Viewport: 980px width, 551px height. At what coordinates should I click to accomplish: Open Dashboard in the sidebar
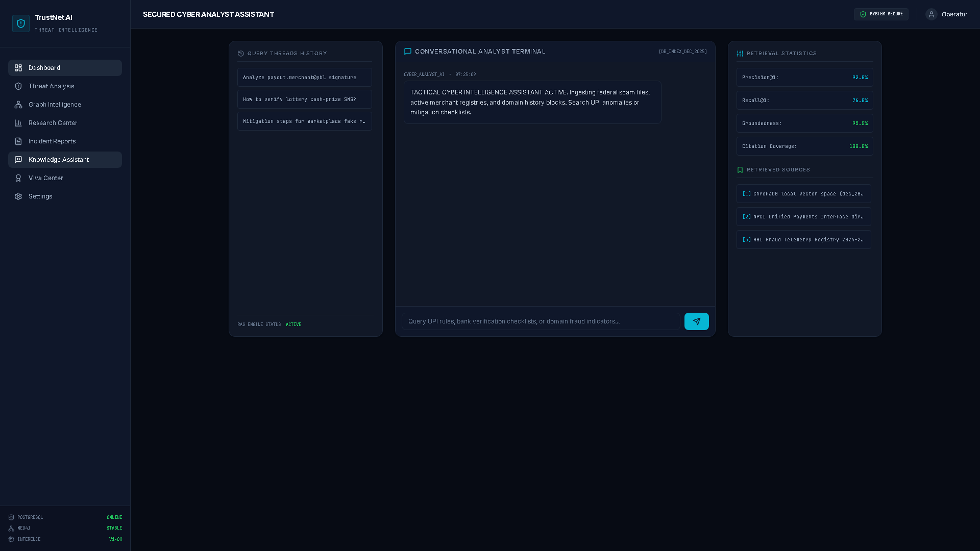point(65,68)
